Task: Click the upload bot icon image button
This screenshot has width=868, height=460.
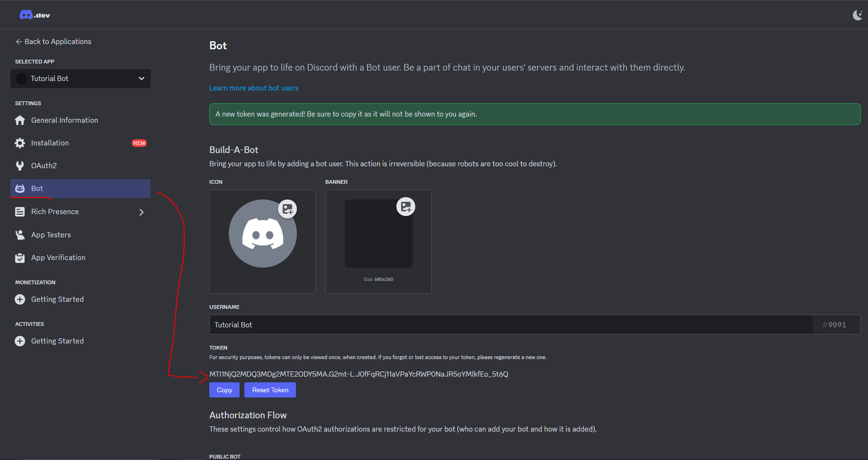Action: coord(287,209)
